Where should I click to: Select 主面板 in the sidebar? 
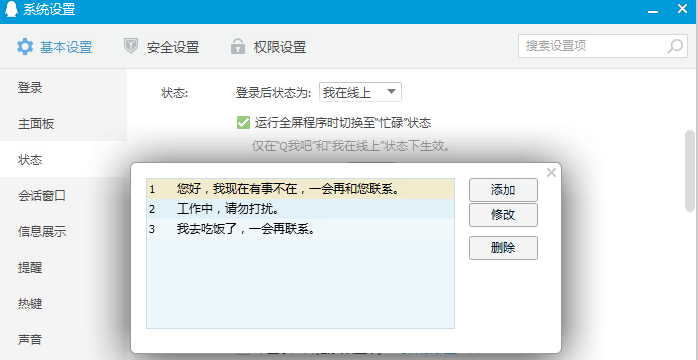point(63,124)
